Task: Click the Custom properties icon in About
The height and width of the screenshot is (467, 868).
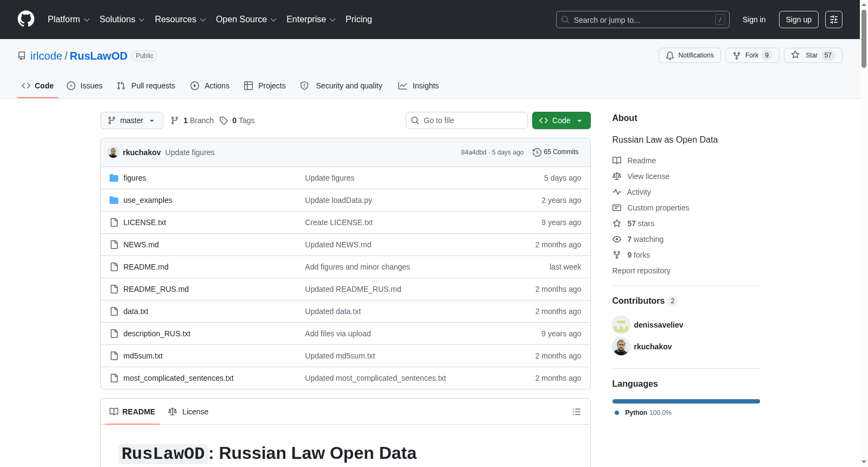Action: (x=617, y=208)
